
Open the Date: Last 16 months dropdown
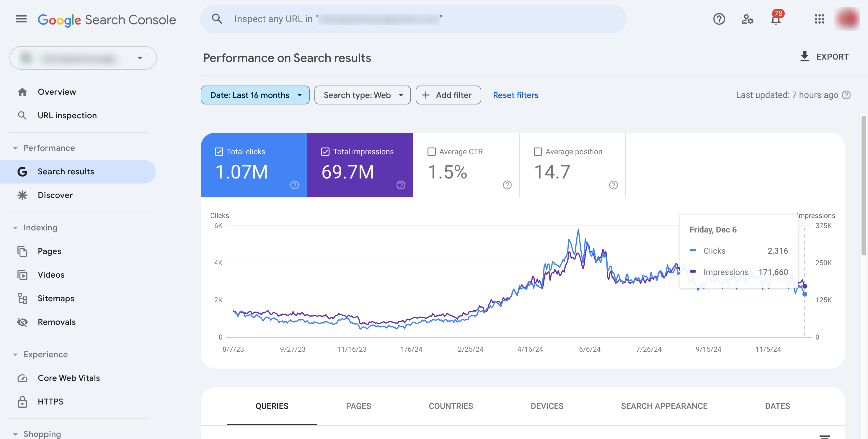(255, 95)
